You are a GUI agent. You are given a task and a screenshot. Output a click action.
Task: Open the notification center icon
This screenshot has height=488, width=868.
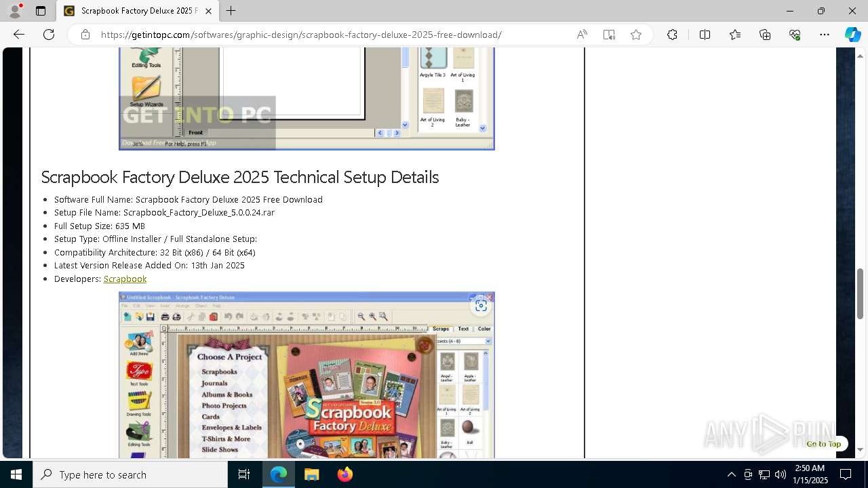pos(846,474)
